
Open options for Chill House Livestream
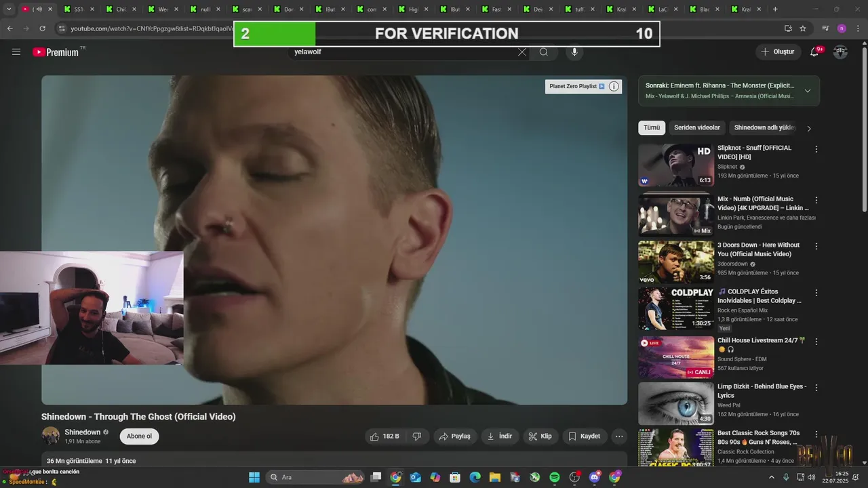click(x=816, y=342)
